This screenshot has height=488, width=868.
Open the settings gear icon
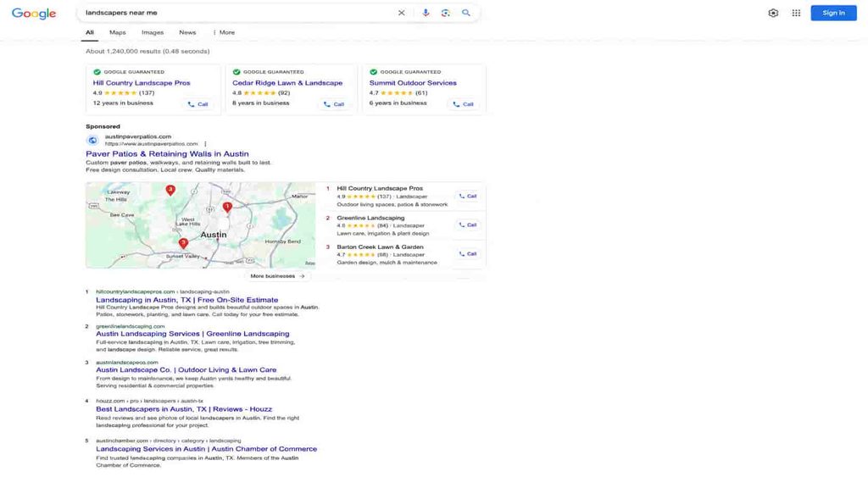click(773, 13)
